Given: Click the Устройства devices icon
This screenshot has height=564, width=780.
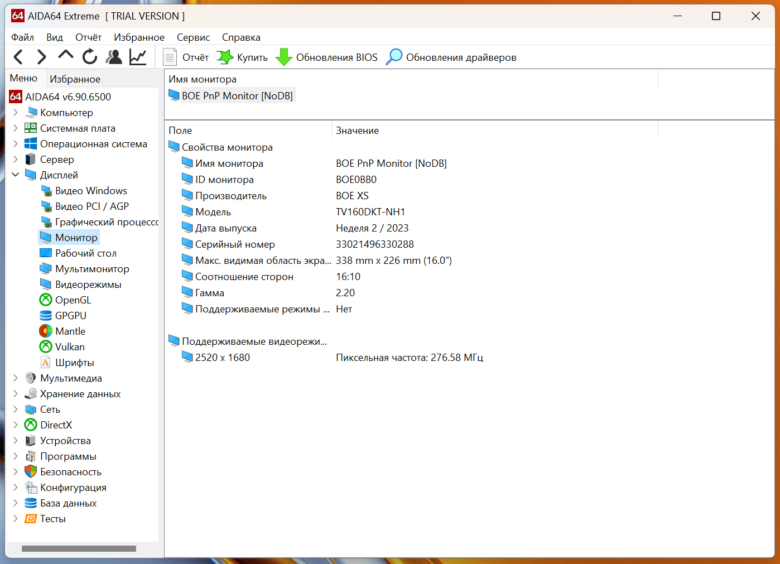Looking at the screenshot, I should point(30,441).
